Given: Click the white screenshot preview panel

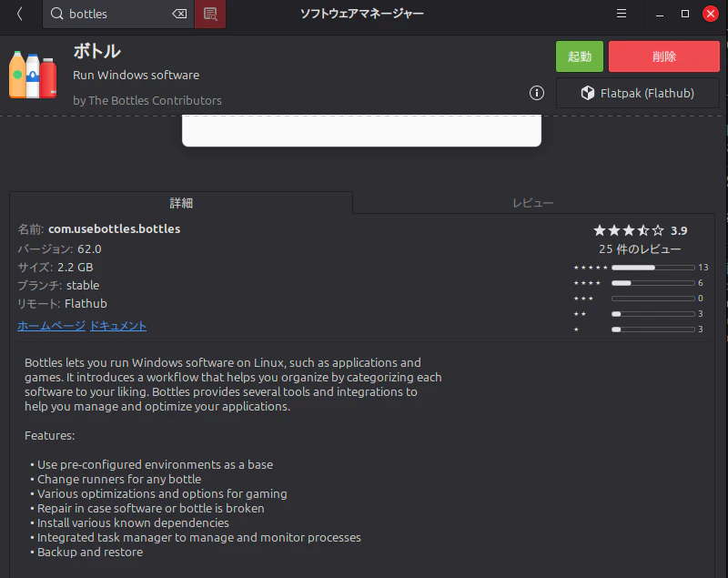Looking at the screenshot, I should pos(361,131).
